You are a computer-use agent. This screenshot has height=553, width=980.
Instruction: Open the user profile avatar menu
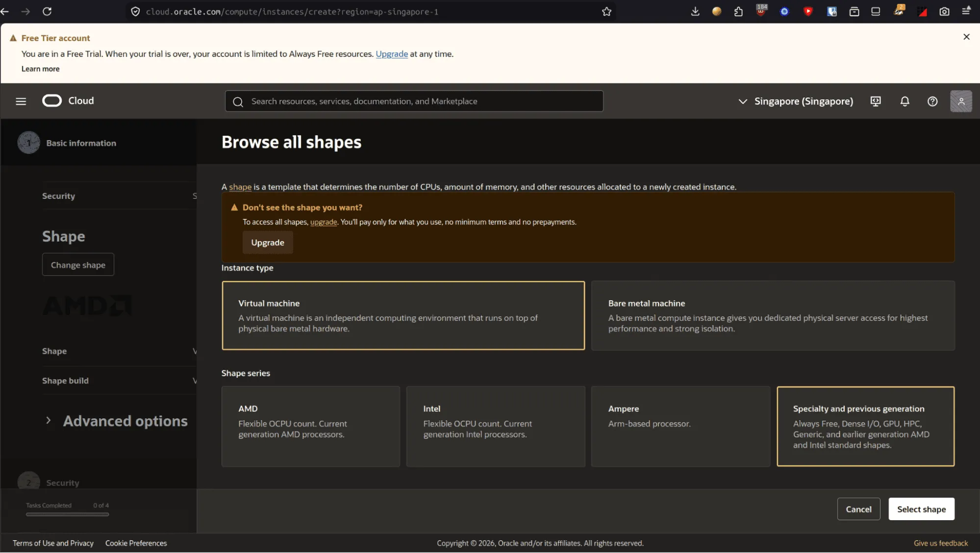click(961, 101)
